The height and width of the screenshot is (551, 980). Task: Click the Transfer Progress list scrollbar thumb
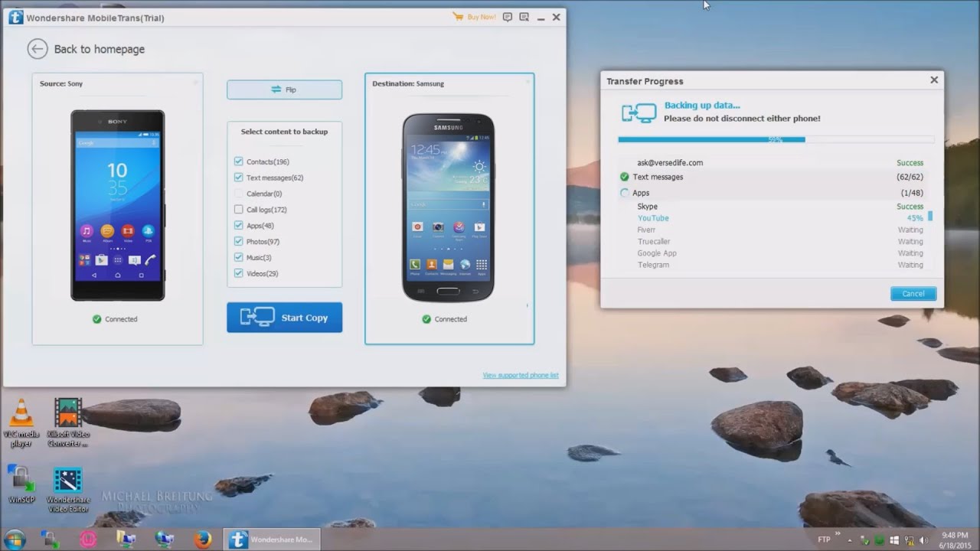pyautogui.click(x=930, y=216)
